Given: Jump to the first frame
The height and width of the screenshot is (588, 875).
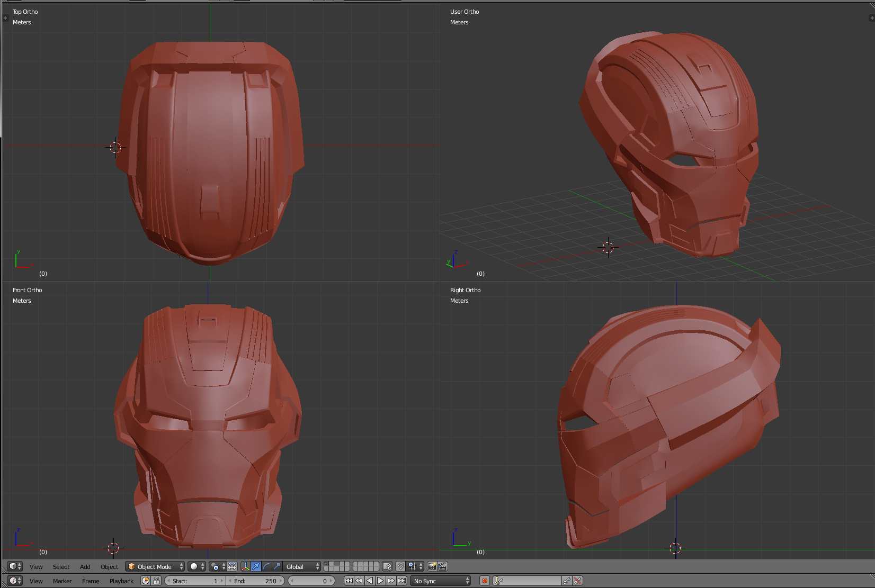Looking at the screenshot, I should [349, 581].
